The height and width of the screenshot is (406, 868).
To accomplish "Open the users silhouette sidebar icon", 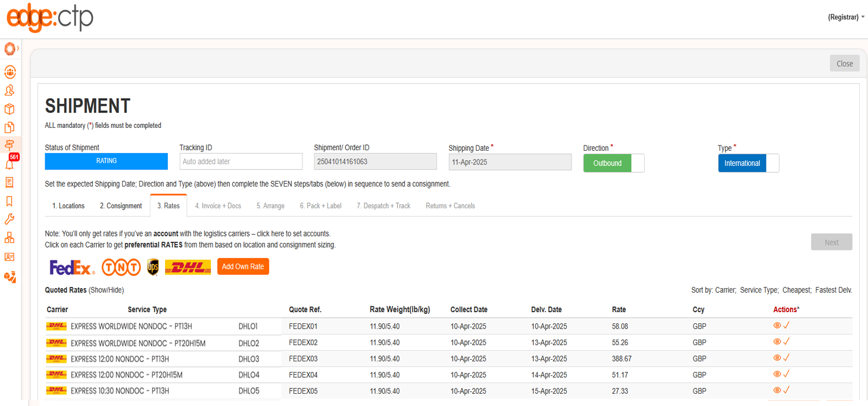I will coord(9,90).
